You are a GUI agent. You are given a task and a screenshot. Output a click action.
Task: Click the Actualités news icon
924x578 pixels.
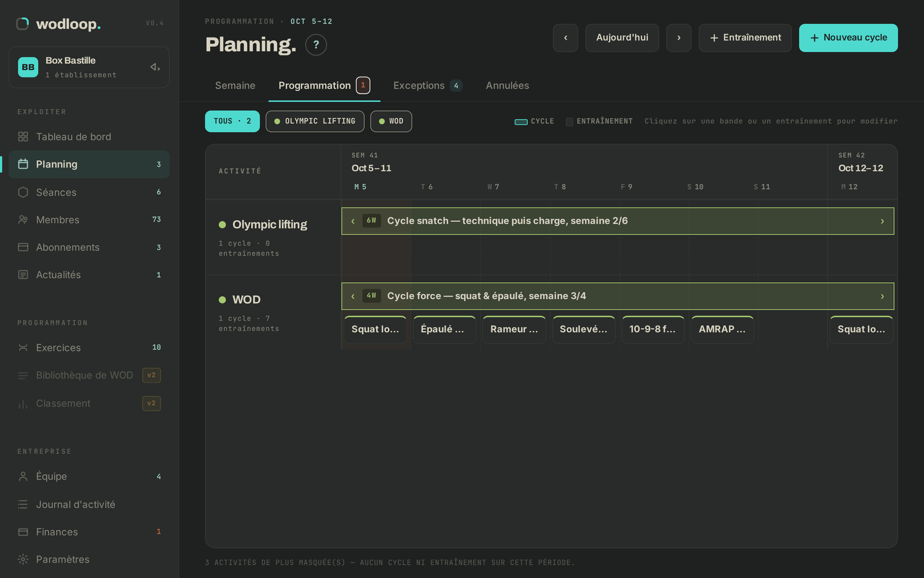click(23, 275)
